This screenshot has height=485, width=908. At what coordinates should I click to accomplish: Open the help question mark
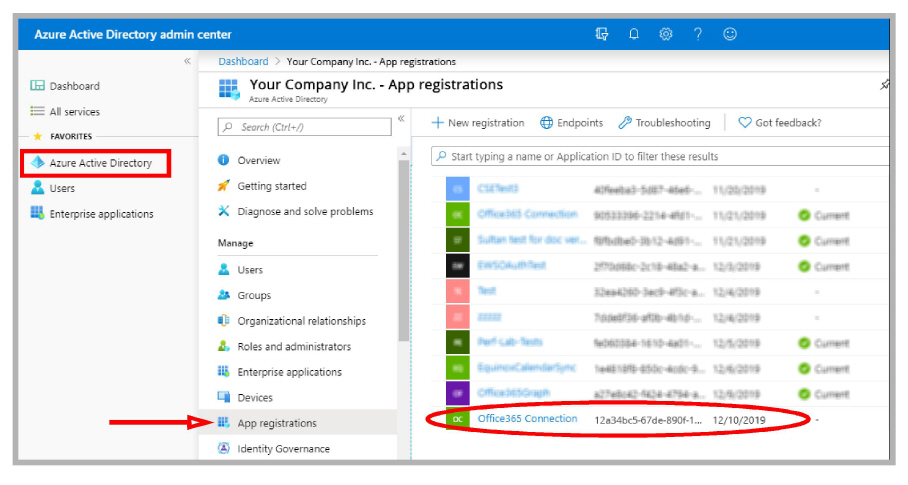[x=698, y=34]
